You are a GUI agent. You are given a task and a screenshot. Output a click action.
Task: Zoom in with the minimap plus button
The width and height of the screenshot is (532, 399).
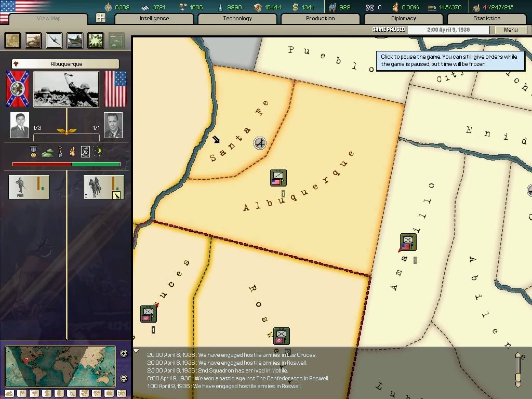[124, 353]
